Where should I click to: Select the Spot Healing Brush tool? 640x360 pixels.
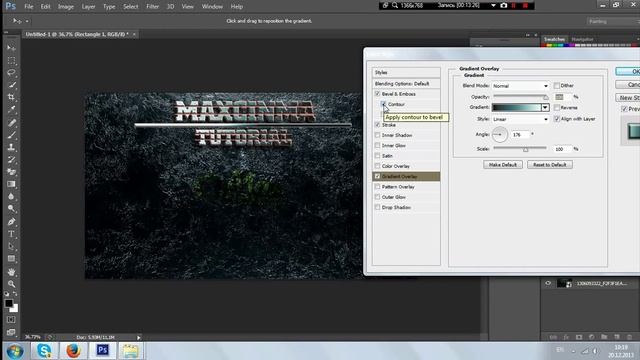point(11,122)
